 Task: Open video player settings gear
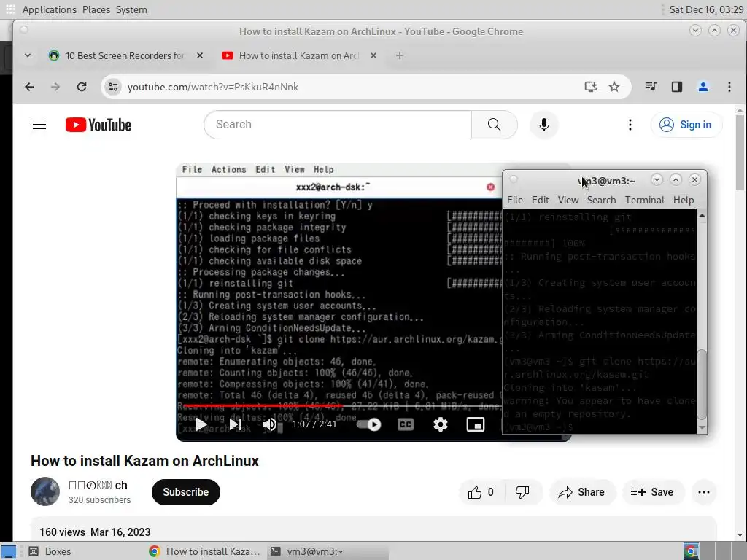441,424
